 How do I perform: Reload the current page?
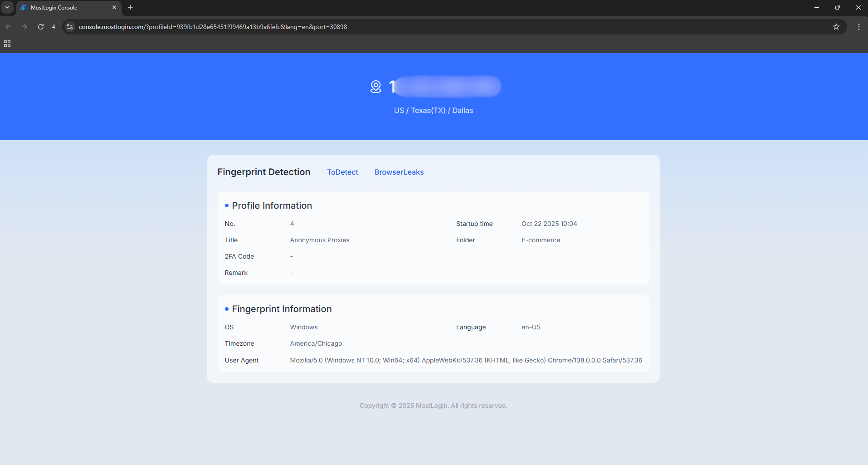click(x=41, y=27)
